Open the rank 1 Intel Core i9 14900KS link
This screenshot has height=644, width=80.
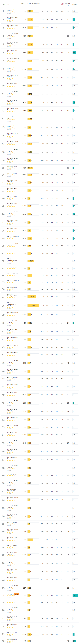12,9
